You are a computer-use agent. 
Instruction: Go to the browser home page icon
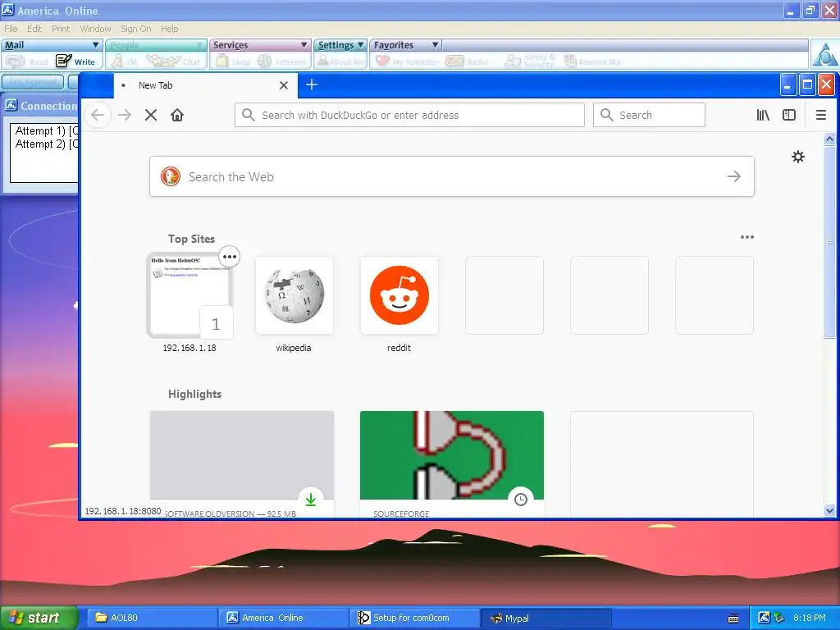[177, 115]
